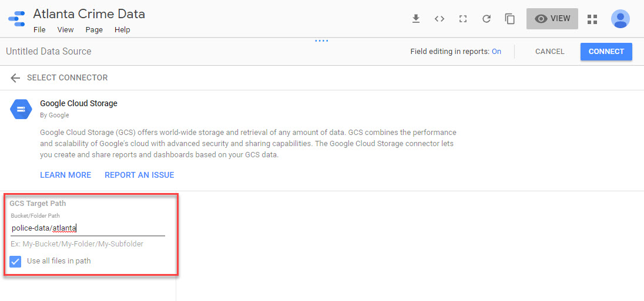The image size is (644, 301).
Task: Open the embed code icon
Action: tap(440, 19)
